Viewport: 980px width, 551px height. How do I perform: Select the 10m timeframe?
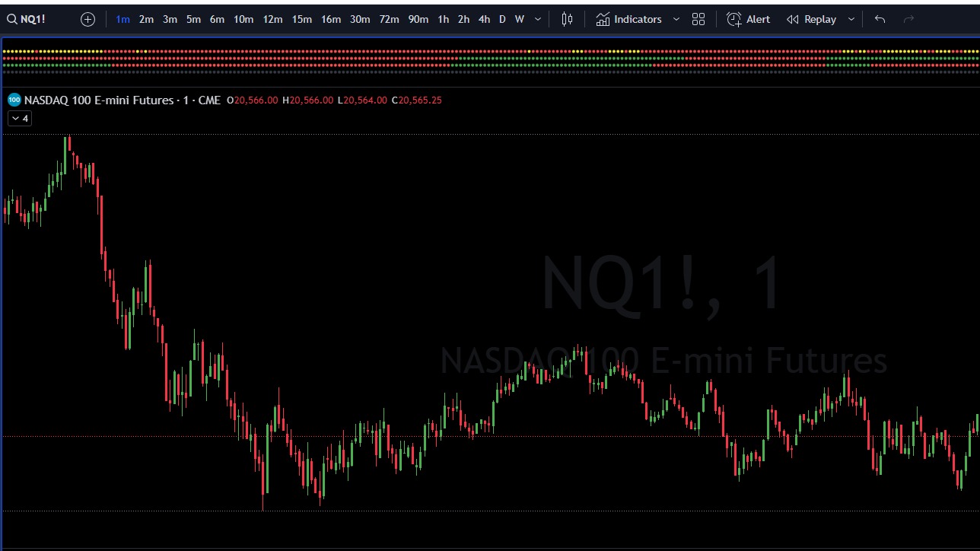pos(243,19)
